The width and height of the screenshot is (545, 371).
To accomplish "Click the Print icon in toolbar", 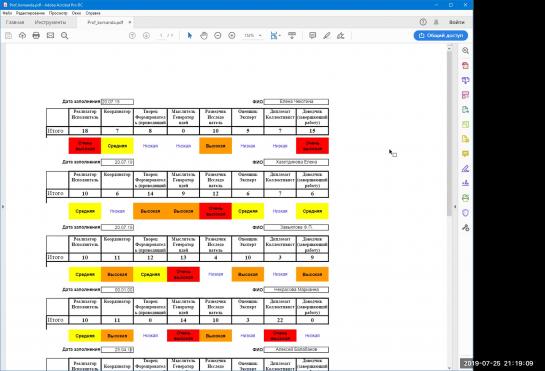I will (x=36, y=35).
